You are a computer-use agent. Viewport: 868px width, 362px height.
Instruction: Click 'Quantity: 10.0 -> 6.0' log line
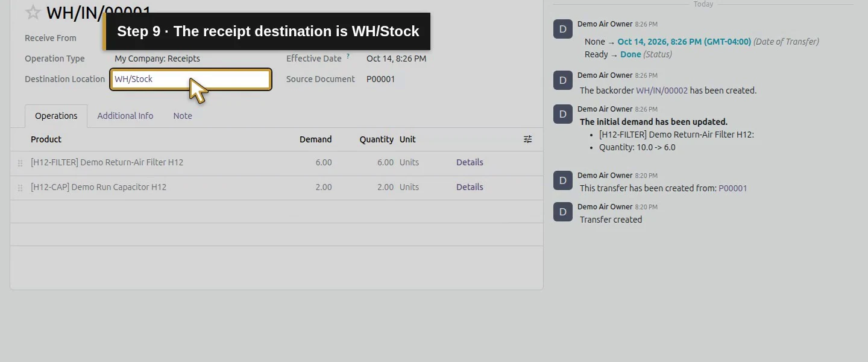637,147
